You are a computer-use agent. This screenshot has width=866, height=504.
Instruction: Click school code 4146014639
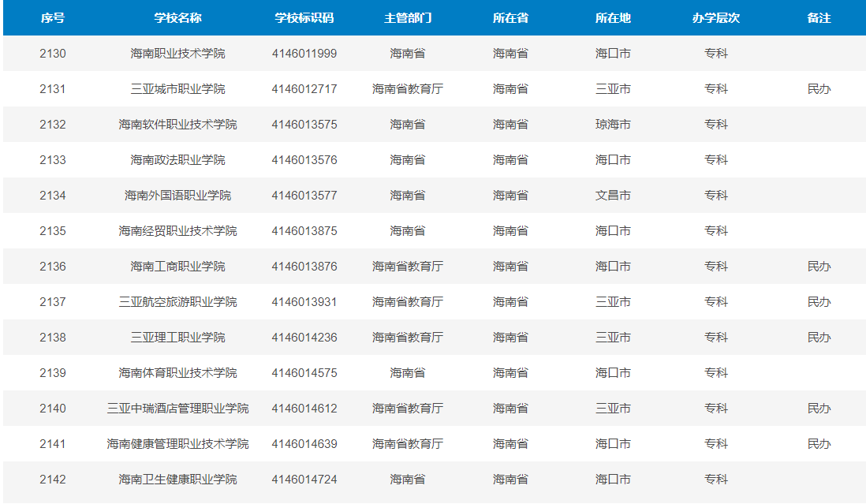(x=304, y=444)
